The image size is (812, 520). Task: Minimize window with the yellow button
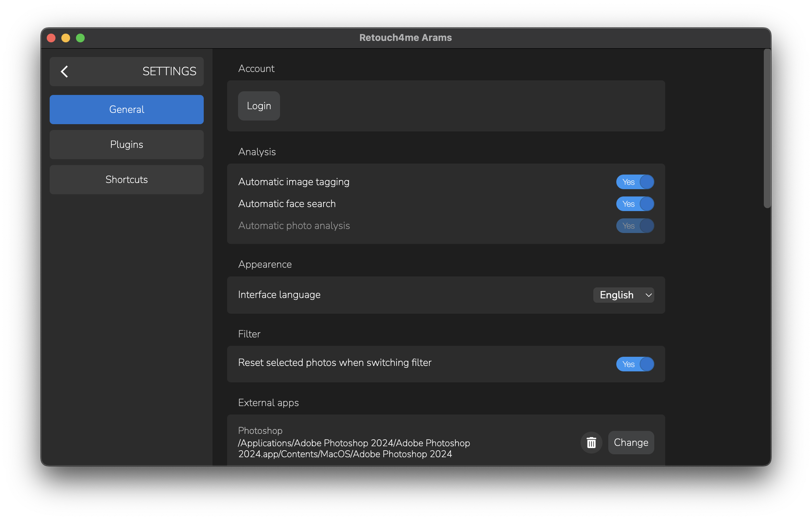66,38
